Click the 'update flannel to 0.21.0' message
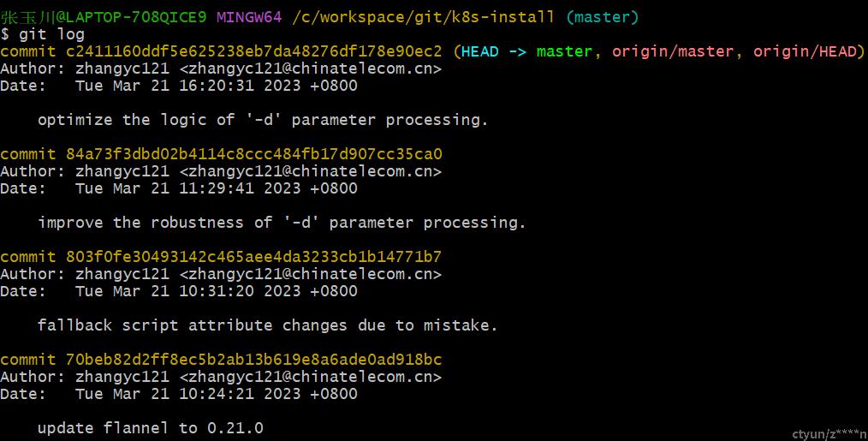Screen dimensions: 868x441 [x=151, y=428]
